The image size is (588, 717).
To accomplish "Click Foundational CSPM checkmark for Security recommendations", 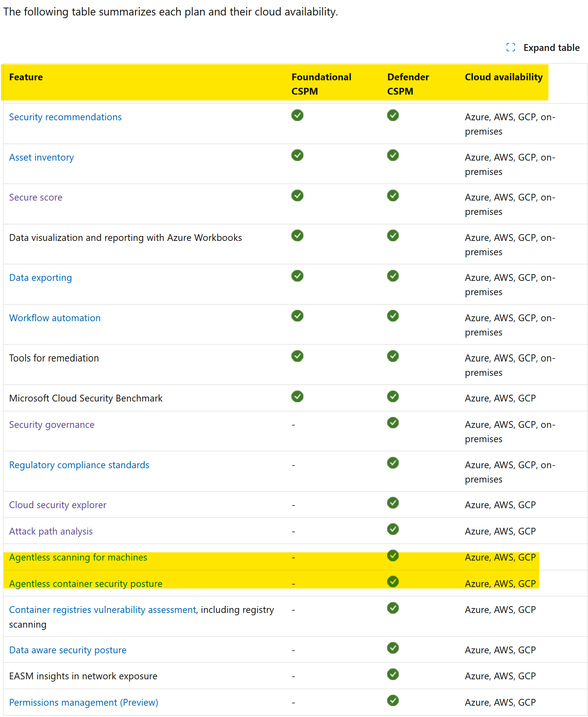I will 297,115.
